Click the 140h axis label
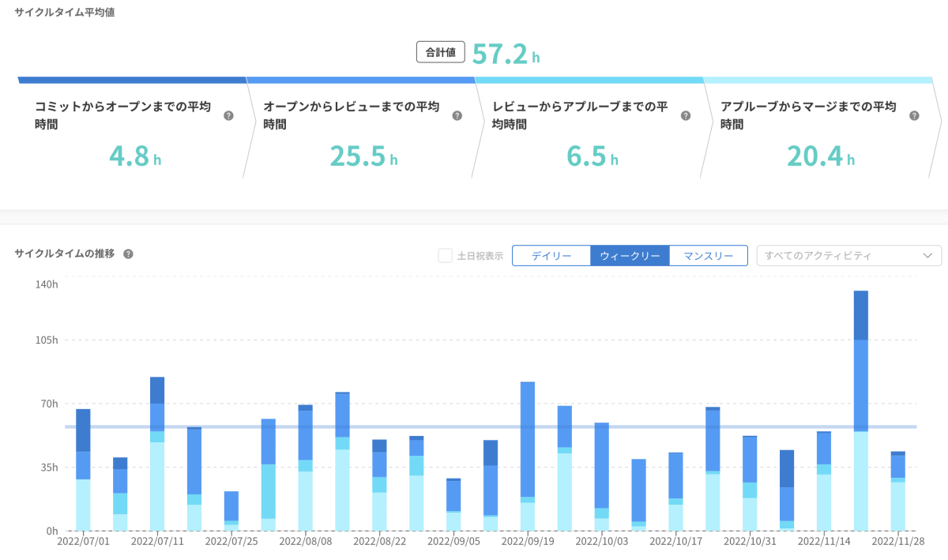The height and width of the screenshot is (560, 948). (x=47, y=284)
